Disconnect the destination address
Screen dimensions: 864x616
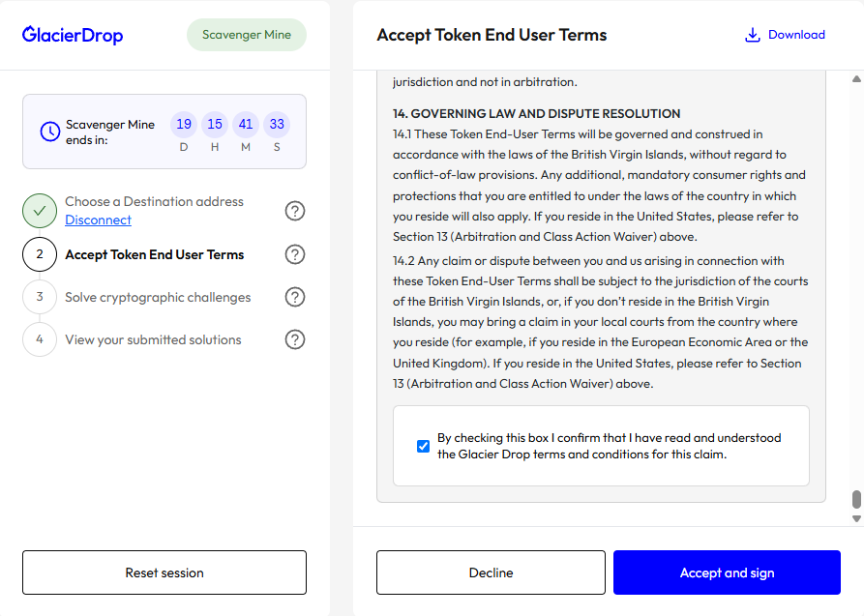[98, 220]
